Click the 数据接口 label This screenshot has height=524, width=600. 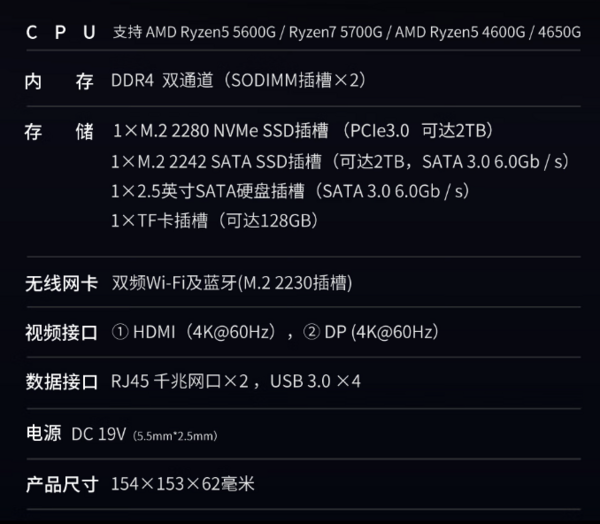pos(61,382)
